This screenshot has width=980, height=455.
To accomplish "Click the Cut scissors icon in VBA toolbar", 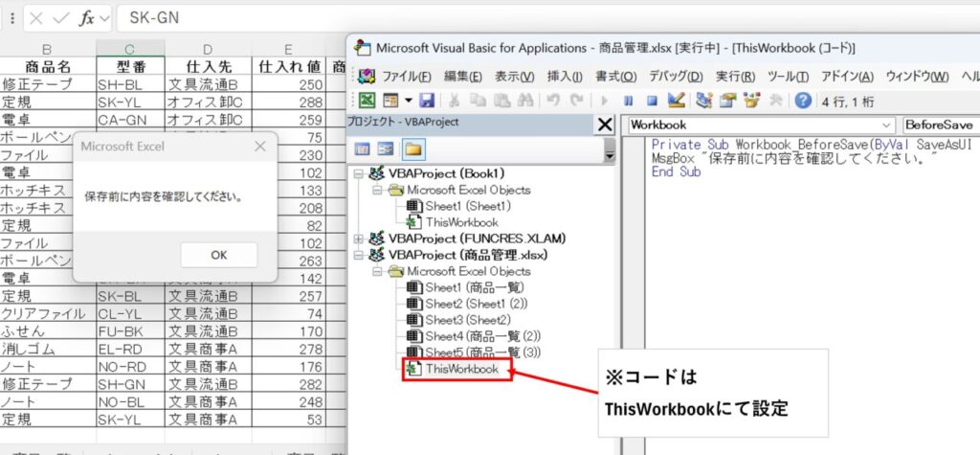I will coord(455,101).
